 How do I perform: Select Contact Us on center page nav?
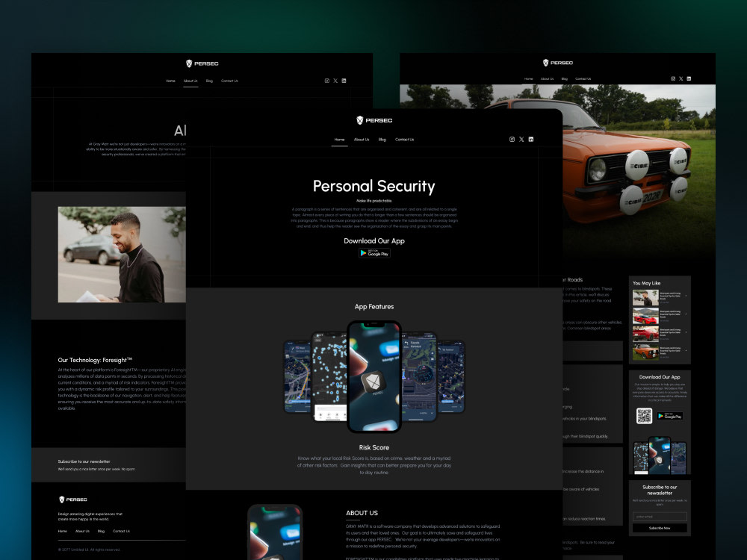404,140
